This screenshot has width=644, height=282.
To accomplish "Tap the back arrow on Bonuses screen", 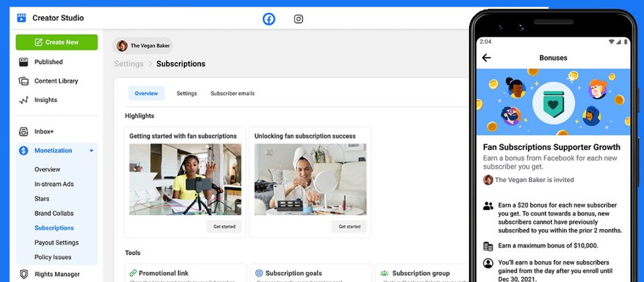I will [487, 58].
